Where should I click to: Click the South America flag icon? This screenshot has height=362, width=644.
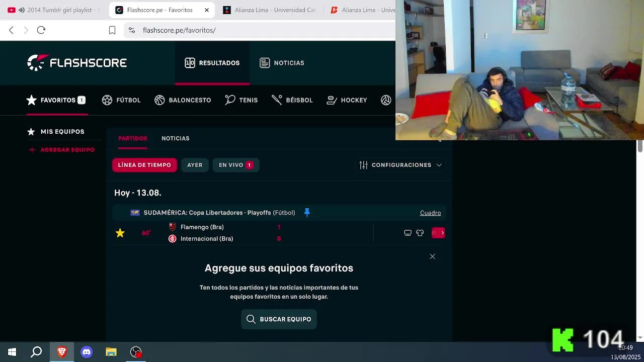pos(135,213)
